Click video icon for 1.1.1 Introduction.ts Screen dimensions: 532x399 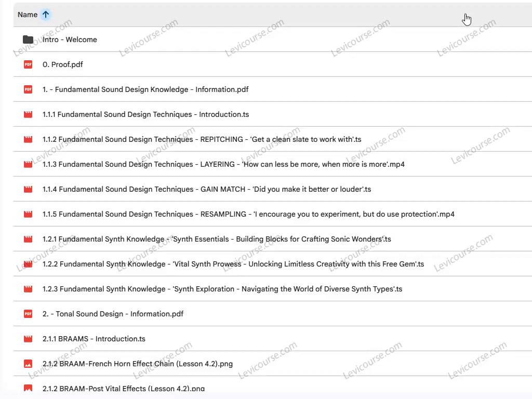point(28,114)
